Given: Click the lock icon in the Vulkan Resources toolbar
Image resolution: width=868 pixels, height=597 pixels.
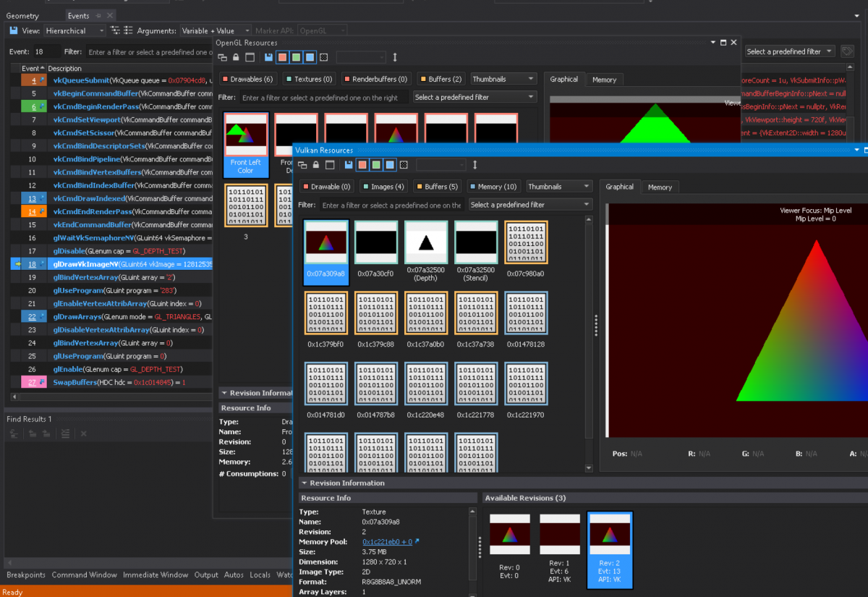Looking at the screenshot, I should point(315,166).
